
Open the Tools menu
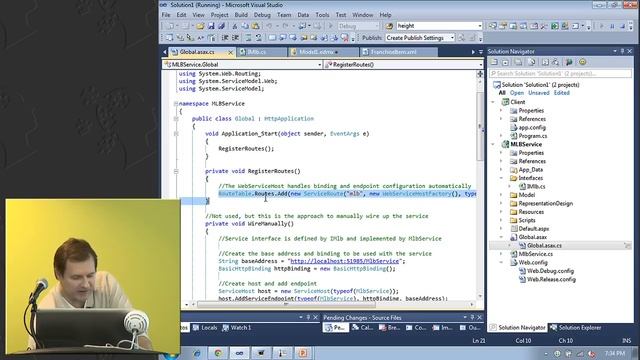coord(322,15)
